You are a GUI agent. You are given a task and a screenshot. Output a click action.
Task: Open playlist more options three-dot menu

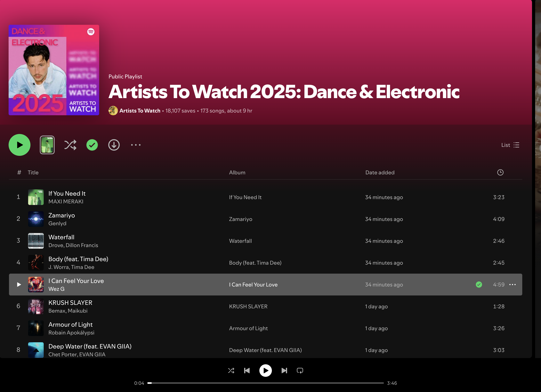136,145
